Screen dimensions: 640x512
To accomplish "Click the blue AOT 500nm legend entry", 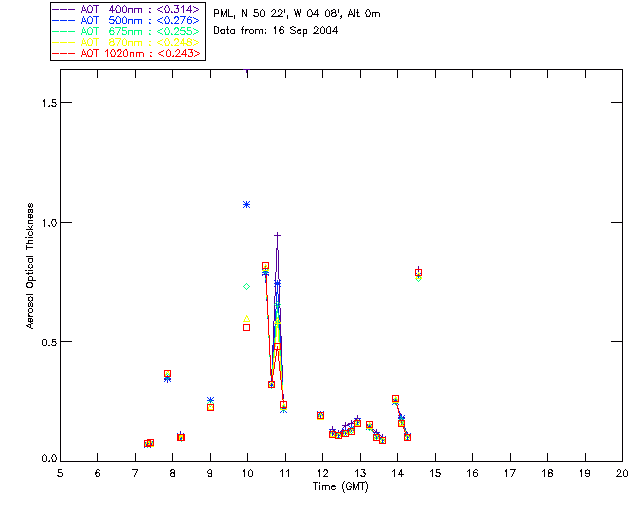I will 126,20.
